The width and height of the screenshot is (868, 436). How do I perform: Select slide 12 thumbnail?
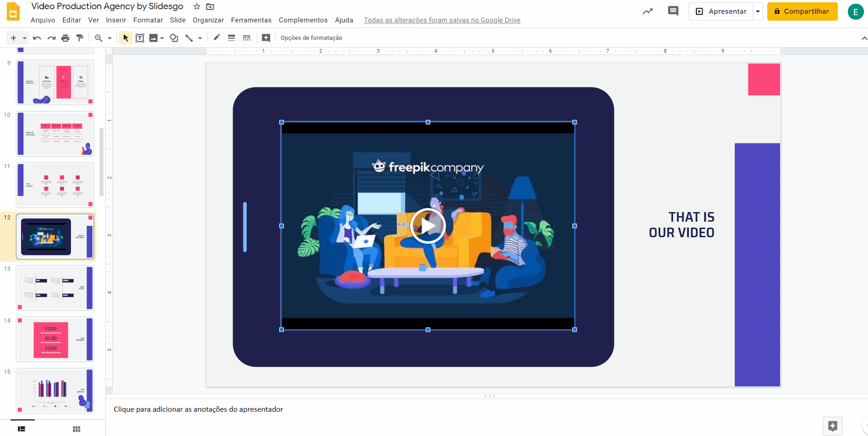pos(55,236)
